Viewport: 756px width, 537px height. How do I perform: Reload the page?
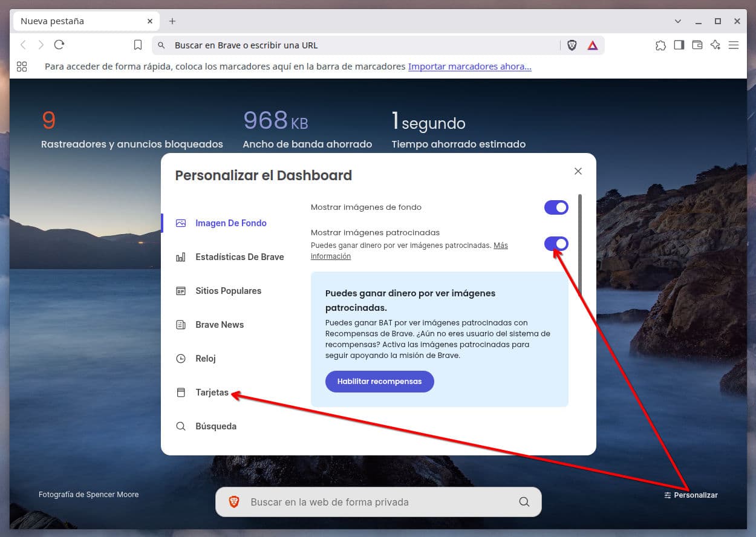pyautogui.click(x=59, y=45)
